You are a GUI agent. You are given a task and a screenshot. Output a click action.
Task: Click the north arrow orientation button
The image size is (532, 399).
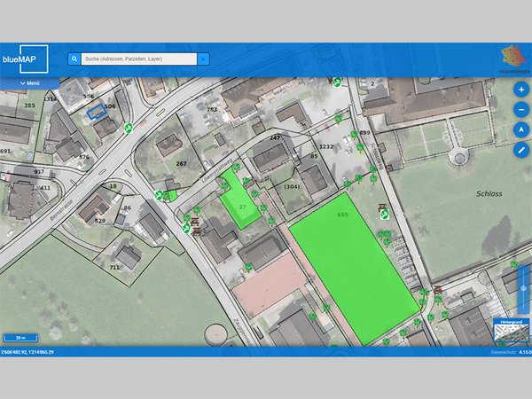point(521,129)
